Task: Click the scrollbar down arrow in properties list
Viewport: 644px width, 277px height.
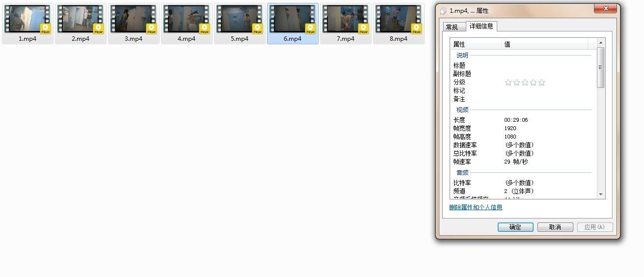Action: pos(601,194)
